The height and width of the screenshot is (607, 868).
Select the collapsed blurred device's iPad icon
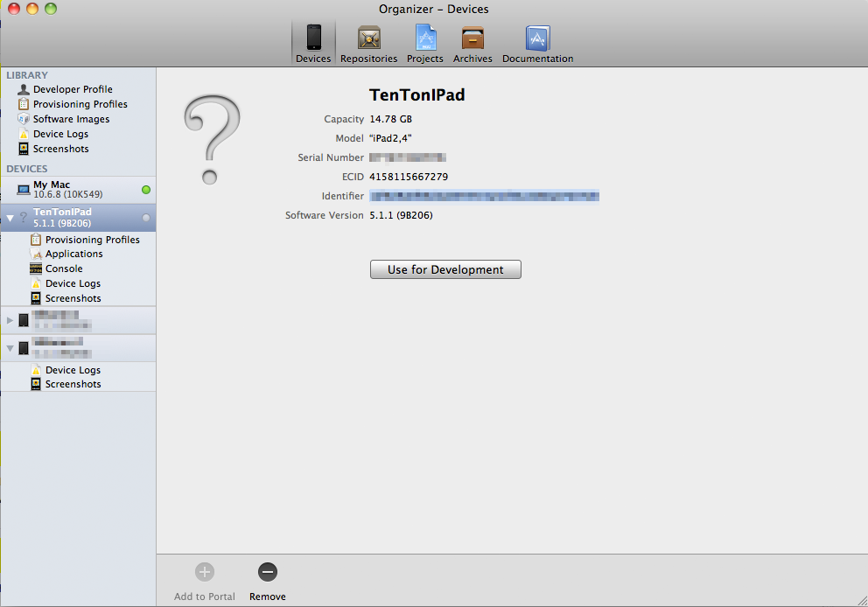[x=24, y=320]
